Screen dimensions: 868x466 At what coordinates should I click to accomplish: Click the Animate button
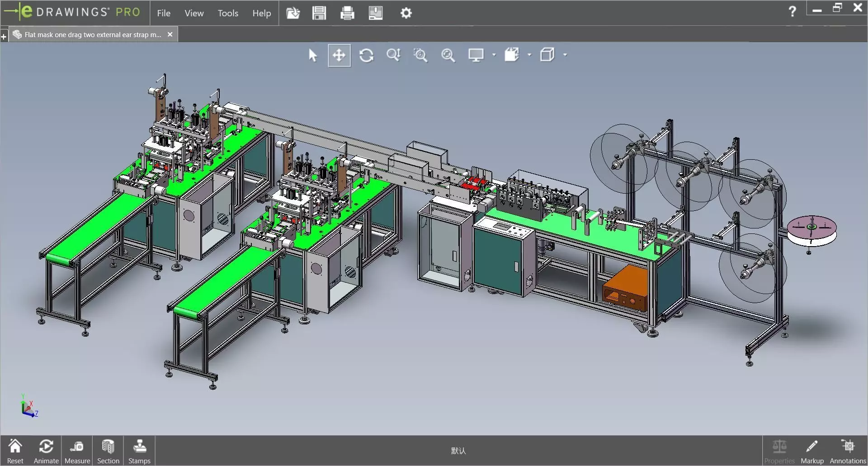[46, 451]
